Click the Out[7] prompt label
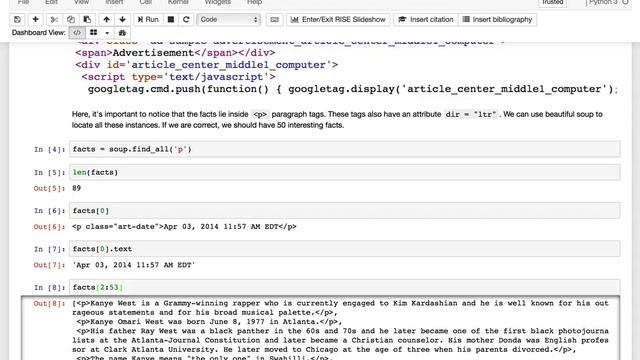 click(49, 265)
